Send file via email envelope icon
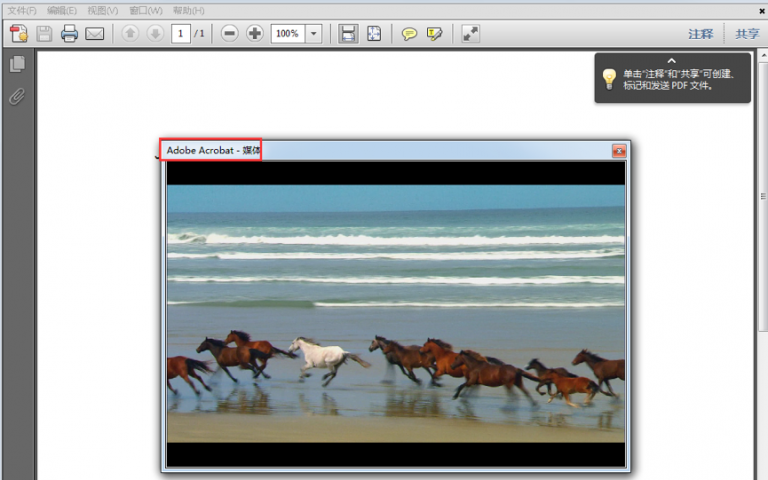The width and height of the screenshot is (768, 480). pyautogui.click(x=94, y=33)
